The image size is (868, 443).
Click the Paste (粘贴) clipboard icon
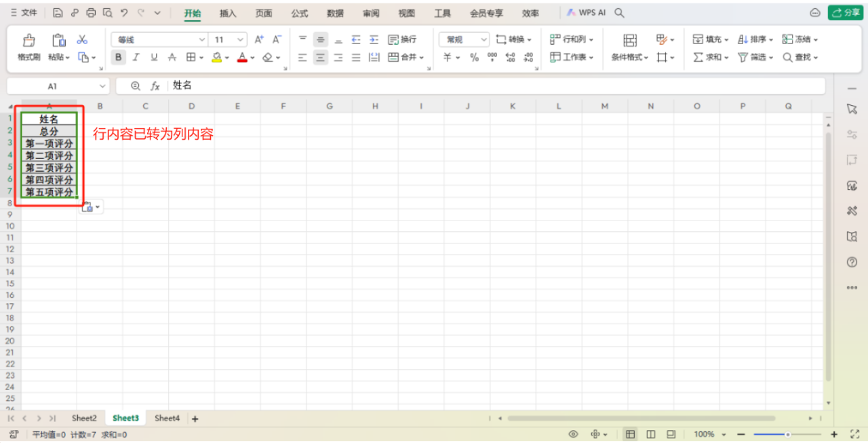click(x=59, y=40)
